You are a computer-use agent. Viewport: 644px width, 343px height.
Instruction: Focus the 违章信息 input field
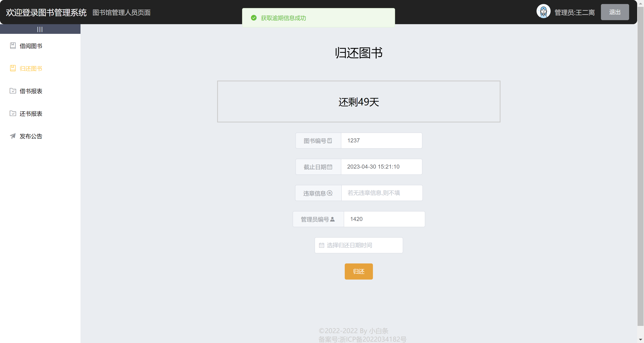coord(382,193)
